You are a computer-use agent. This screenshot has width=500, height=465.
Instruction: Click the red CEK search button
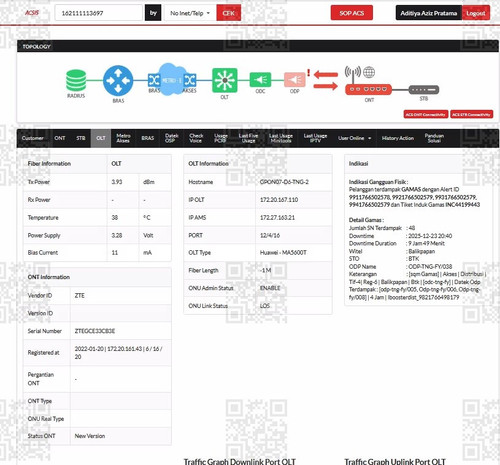click(229, 13)
